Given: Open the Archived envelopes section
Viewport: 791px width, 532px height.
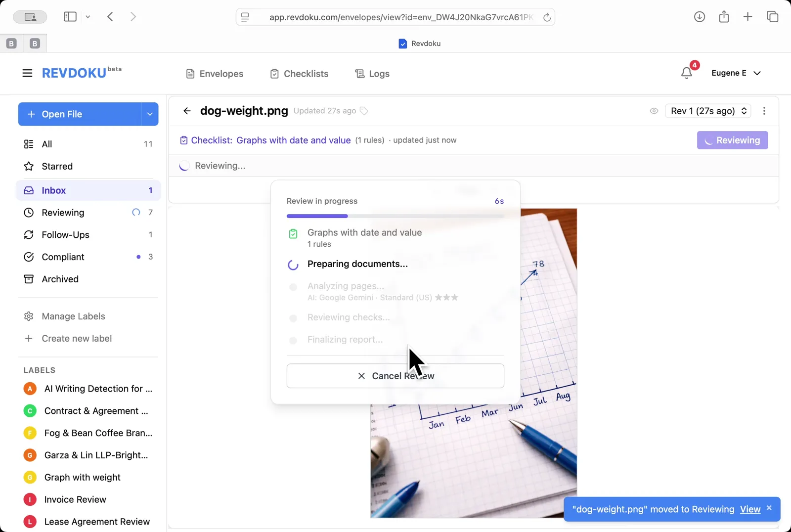Looking at the screenshot, I should [60, 279].
